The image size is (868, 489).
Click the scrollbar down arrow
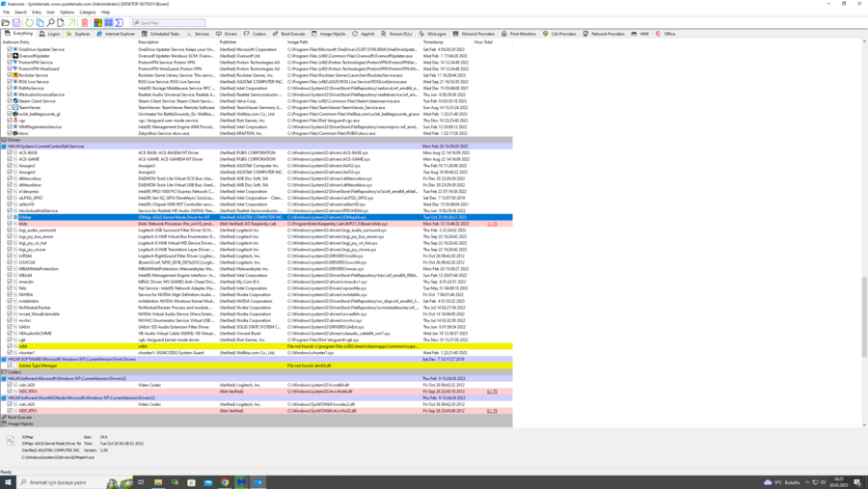coord(864,424)
